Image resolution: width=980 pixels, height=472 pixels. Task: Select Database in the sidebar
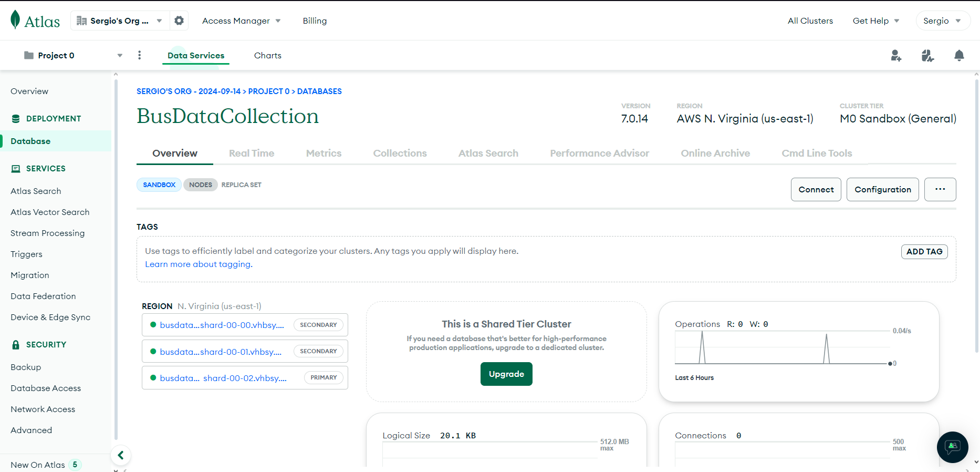pyautogui.click(x=56, y=141)
